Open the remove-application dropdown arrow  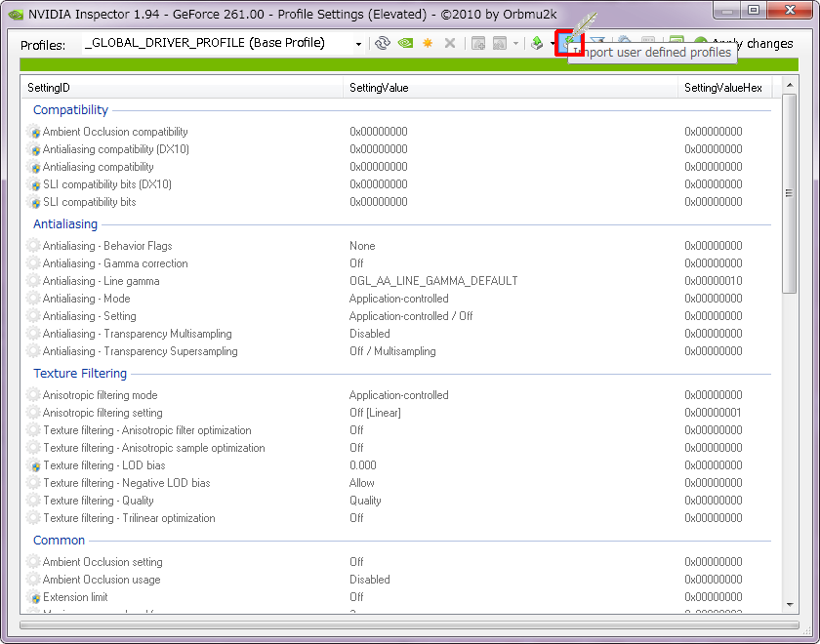515,43
